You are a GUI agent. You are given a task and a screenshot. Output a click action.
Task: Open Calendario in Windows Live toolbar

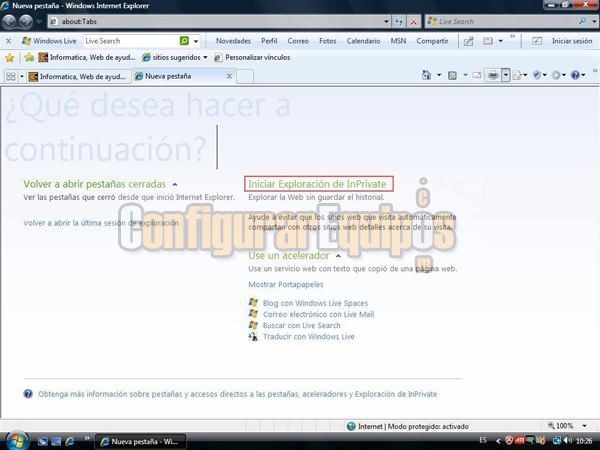(364, 41)
